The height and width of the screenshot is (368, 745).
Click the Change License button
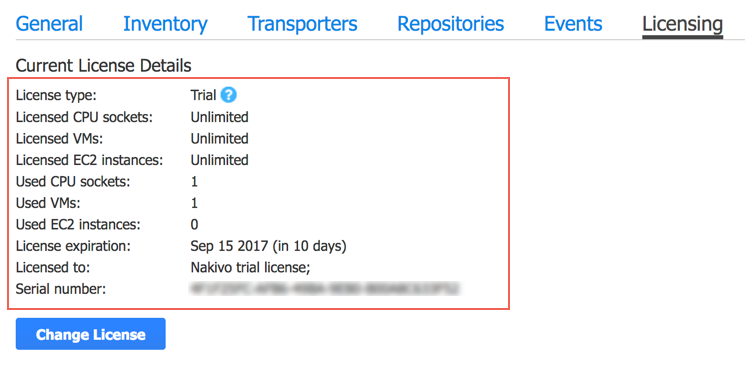pyautogui.click(x=91, y=334)
